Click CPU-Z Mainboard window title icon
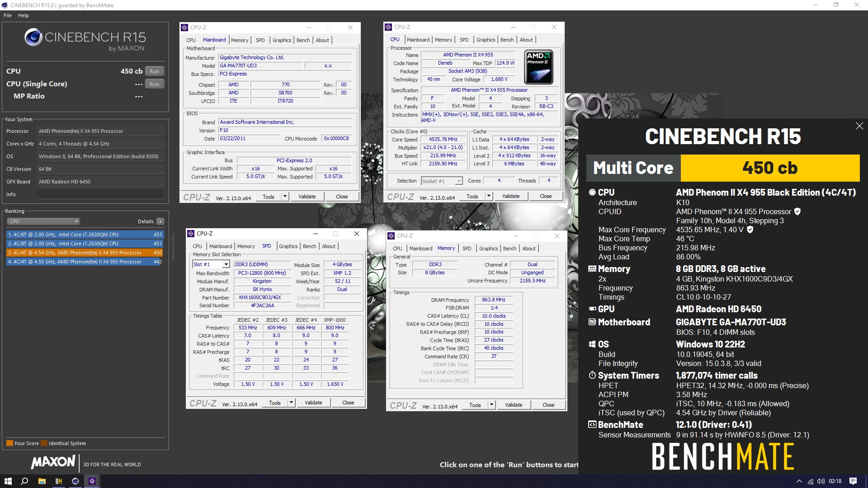The image size is (868, 488). (184, 28)
